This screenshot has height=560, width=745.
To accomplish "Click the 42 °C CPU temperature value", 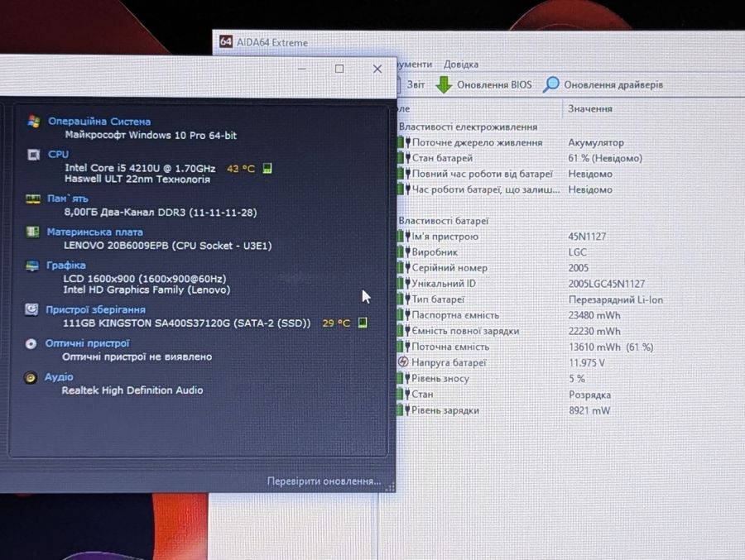I will (x=241, y=169).
